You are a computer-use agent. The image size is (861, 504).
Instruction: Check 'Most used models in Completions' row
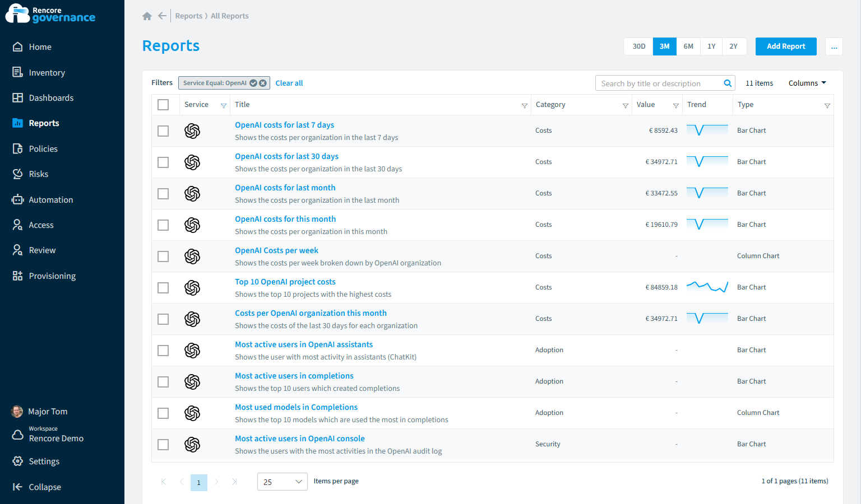[163, 413]
